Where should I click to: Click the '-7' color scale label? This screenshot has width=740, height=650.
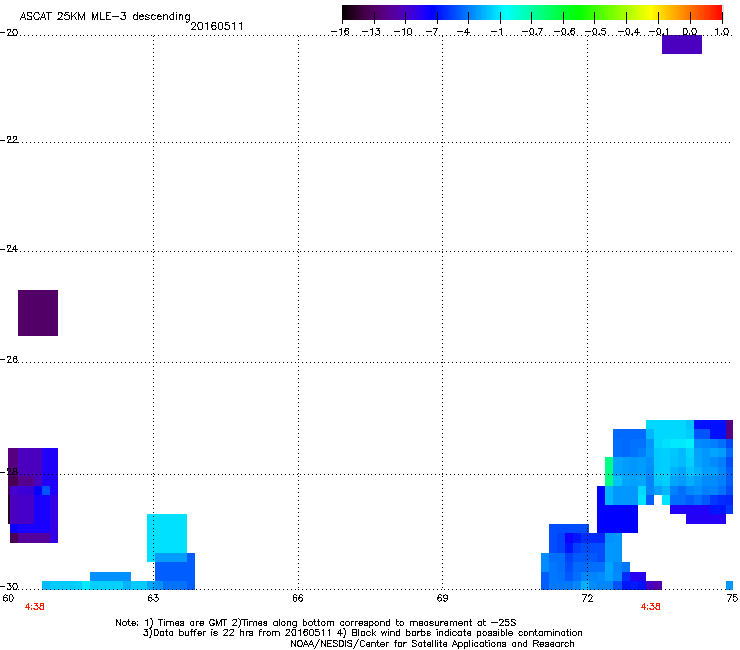[x=433, y=32]
